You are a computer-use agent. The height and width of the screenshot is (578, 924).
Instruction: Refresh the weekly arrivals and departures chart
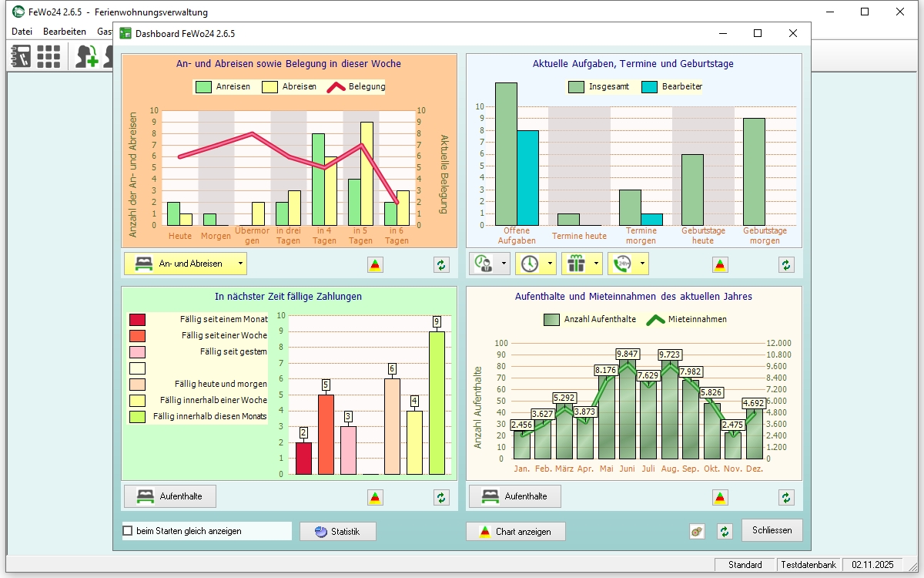click(x=441, y=265)
